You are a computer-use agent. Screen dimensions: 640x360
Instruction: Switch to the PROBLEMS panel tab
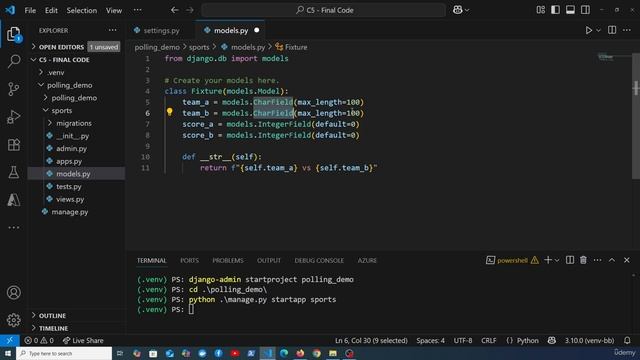click(228, 260)
